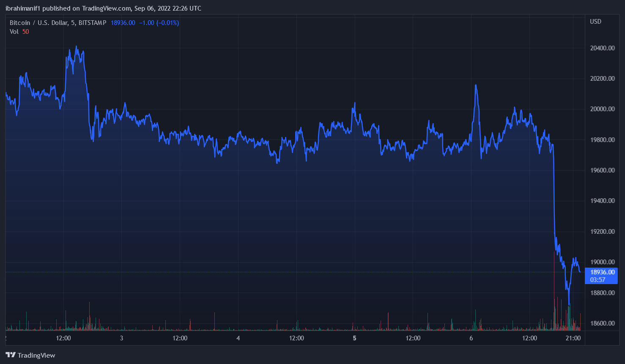Select day 6 marker on time axis
Image resolution: width=625 pixels, height=364 pixels.
(471, 338)
